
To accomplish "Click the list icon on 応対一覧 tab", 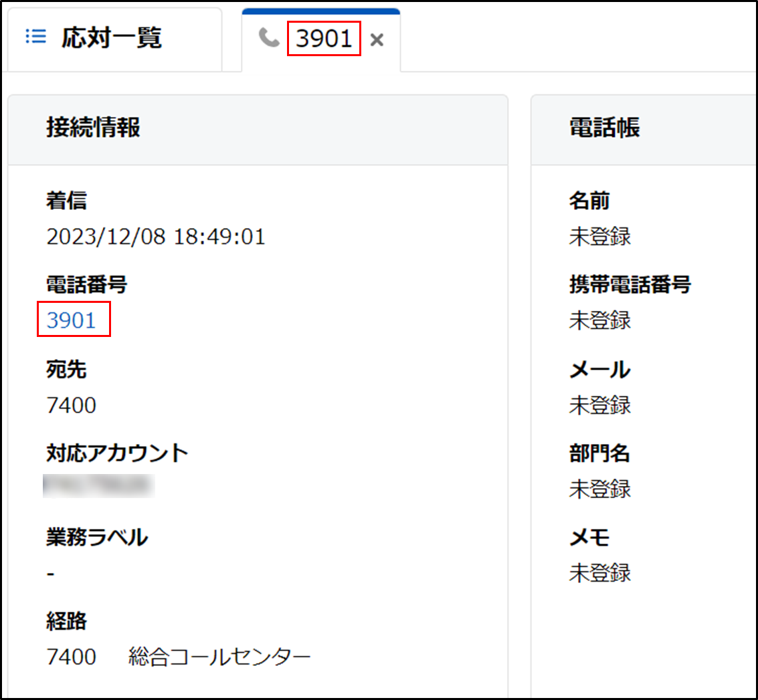I will [x=35, y=37].
